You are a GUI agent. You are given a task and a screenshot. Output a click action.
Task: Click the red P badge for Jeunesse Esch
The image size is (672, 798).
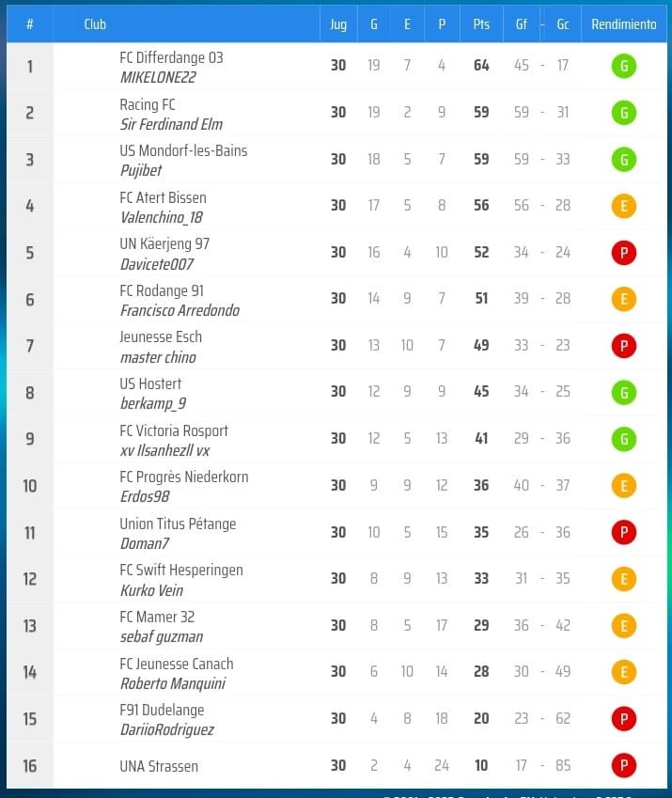coord(623,346)
